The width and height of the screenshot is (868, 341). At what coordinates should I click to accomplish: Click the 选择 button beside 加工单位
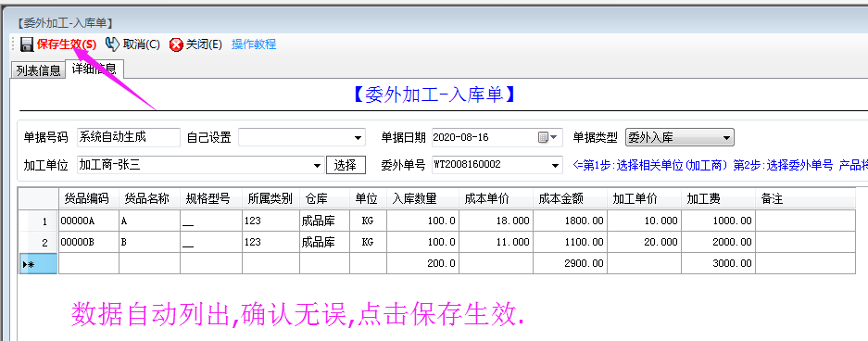tap(346, 165)
